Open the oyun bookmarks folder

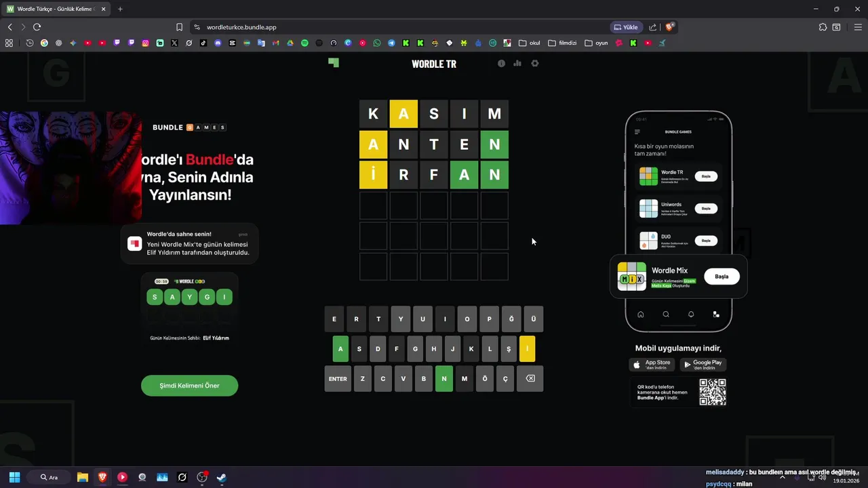click(x=597, y=43)
